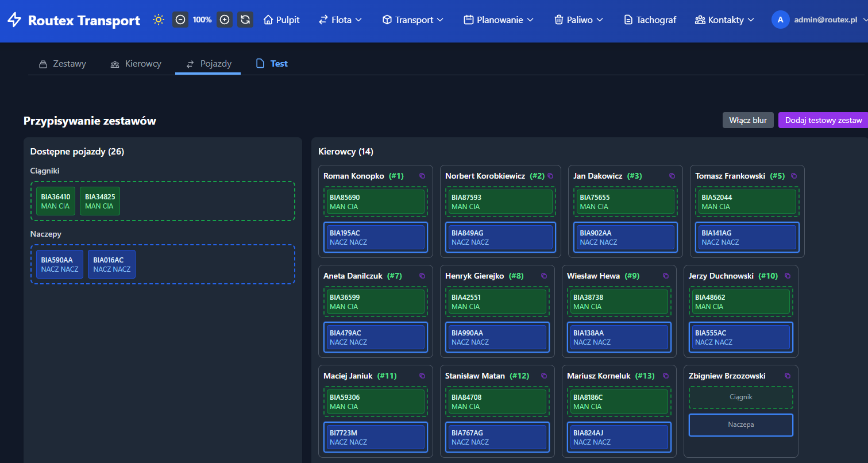868x463 pixels.
Task: Click the Routex Transport lightning logo
Action: tap(14, 20)
